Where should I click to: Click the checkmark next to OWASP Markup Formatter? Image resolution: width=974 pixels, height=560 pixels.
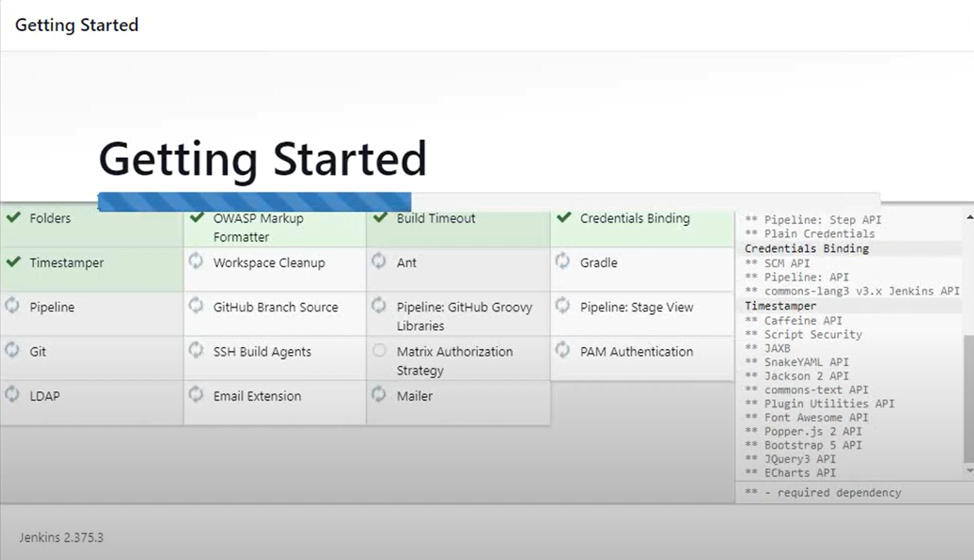coord(196,218)
